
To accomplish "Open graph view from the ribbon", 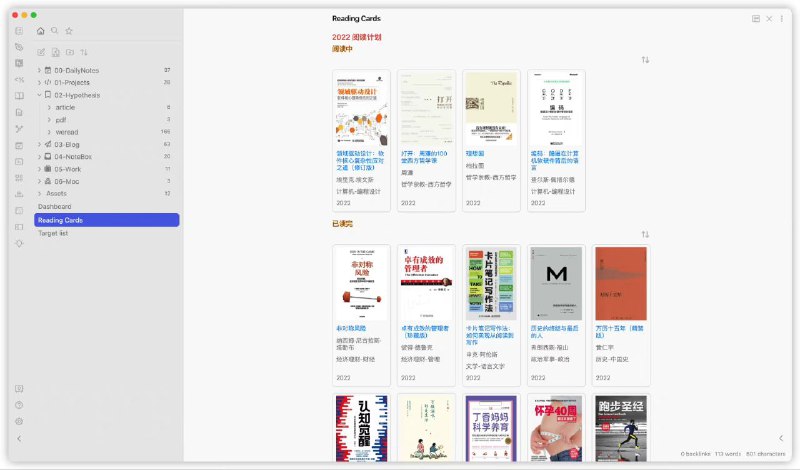I will click(19, 129).
